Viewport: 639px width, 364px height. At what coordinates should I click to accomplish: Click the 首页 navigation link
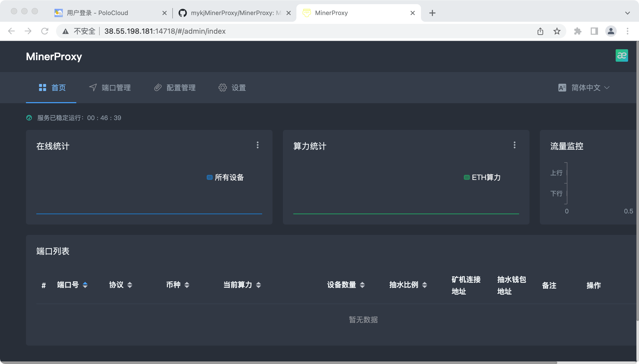click(58, 88)
